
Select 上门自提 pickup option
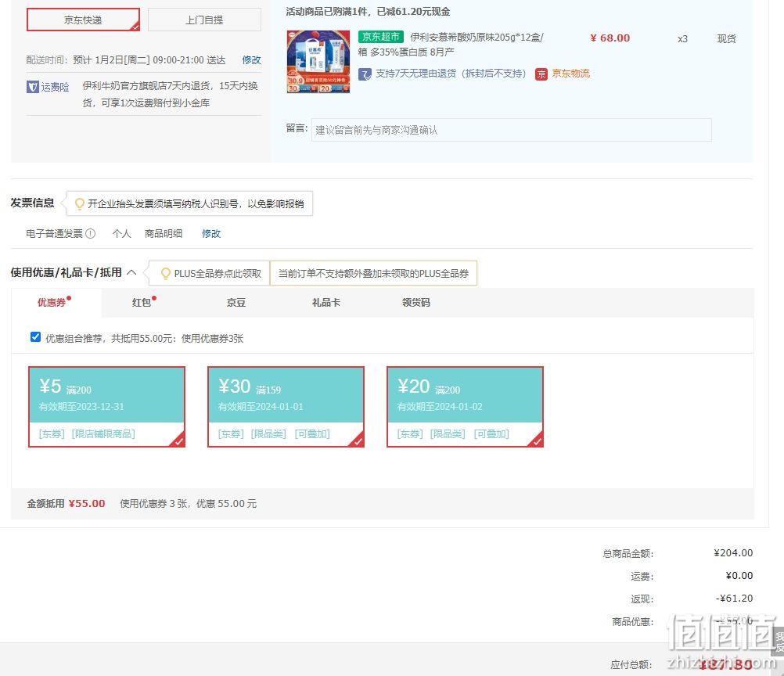(x=204, y=20)
